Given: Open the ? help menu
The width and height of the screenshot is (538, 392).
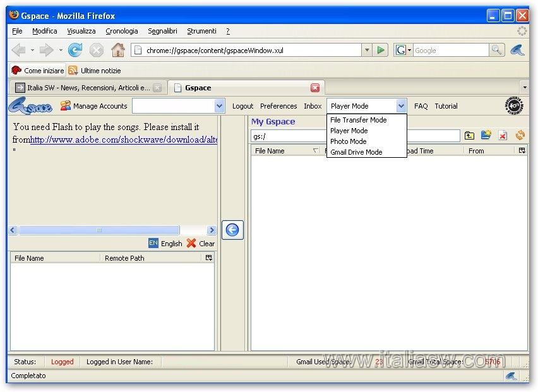Looking at the screenshot, I should click(x=228, y=31).
